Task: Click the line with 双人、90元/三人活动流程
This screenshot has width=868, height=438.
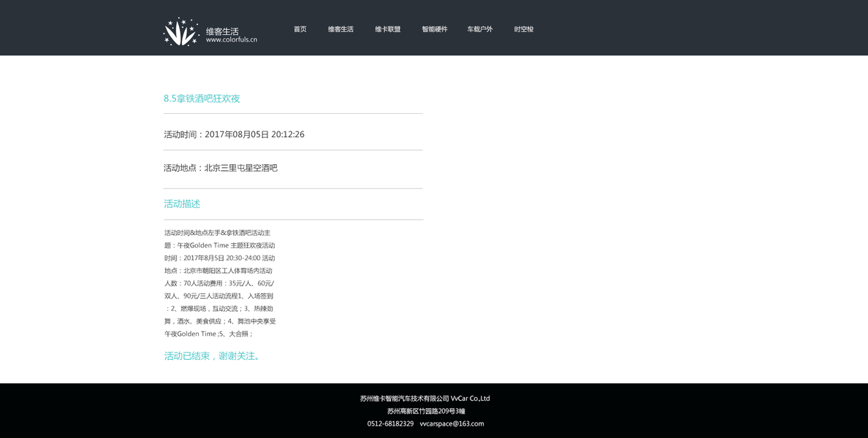Action: 218,296
